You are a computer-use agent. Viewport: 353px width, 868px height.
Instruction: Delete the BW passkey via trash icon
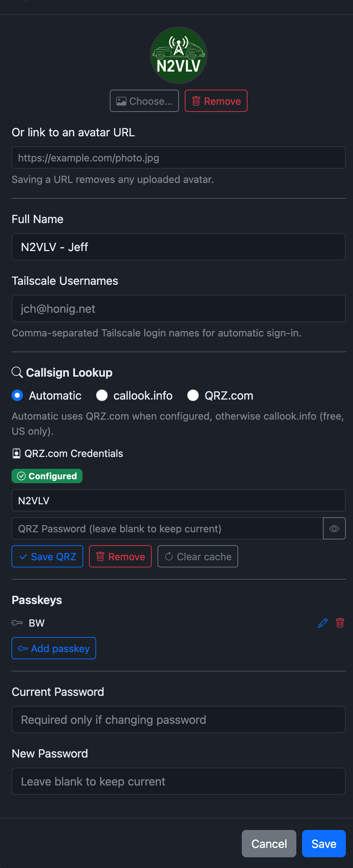[340, 623]
